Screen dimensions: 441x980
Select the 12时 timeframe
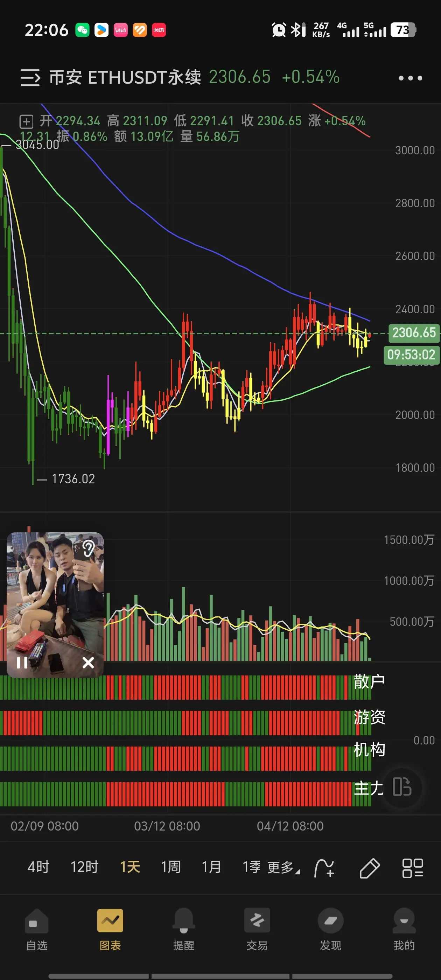[x=84, y=867]
